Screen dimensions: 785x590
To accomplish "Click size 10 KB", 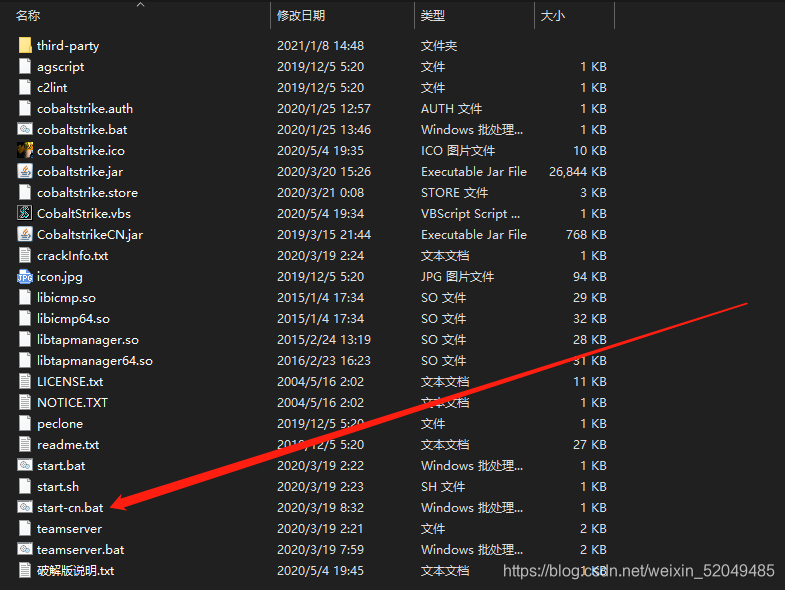I will coord(590,151).
